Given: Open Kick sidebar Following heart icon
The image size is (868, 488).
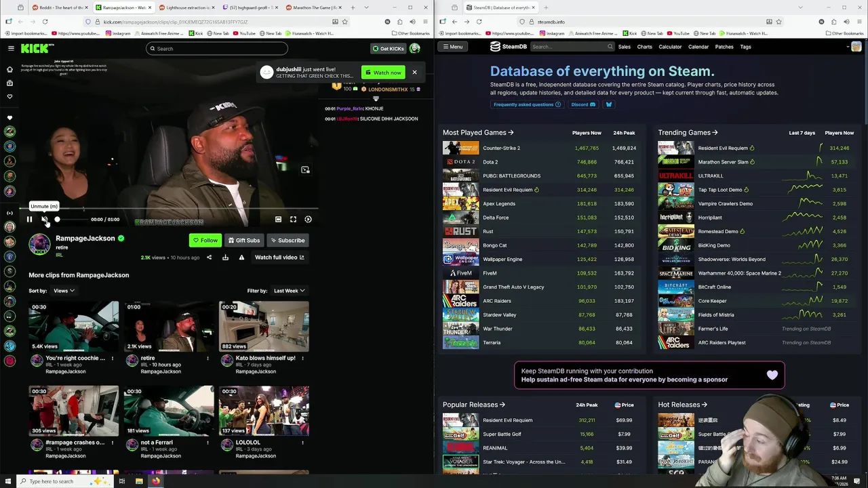Looking at the screenshot, I should tap(9, 96).
